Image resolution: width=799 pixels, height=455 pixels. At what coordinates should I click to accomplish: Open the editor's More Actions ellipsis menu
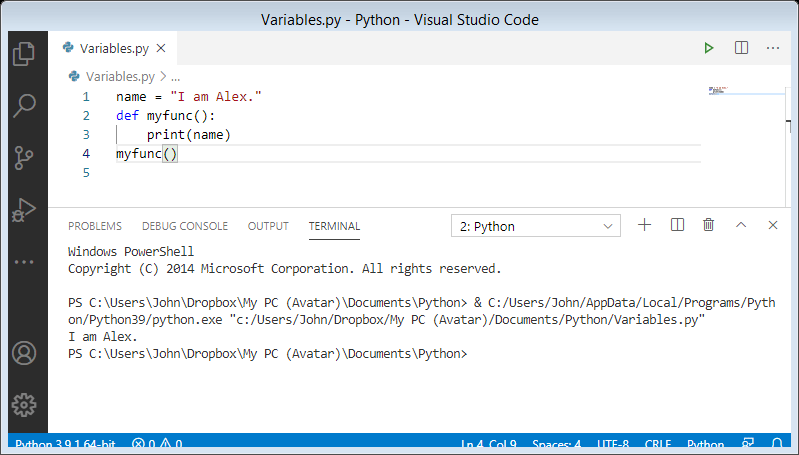coord(773,47)
